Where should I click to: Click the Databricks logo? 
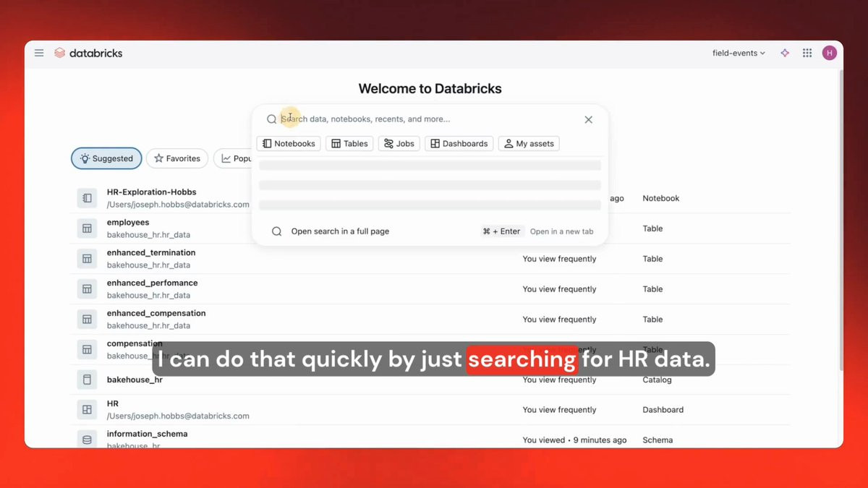pyautogui.click(x=88, y=53)
